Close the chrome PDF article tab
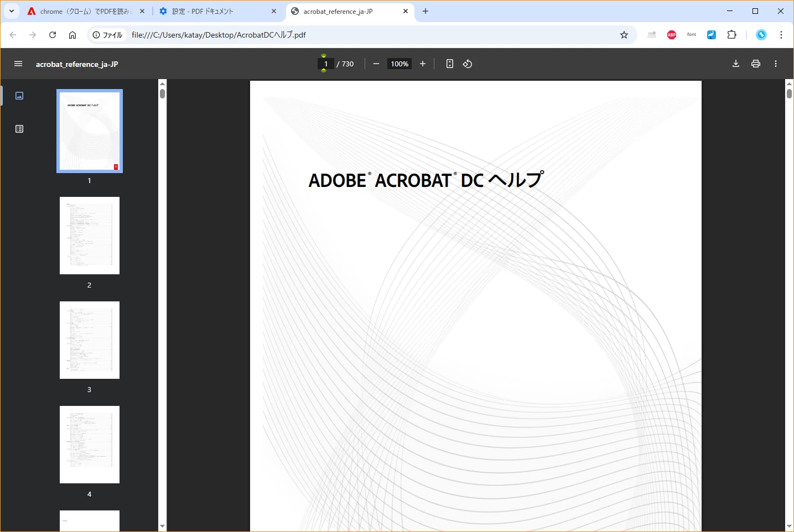 pyautogui.click(x=142, y=11)
